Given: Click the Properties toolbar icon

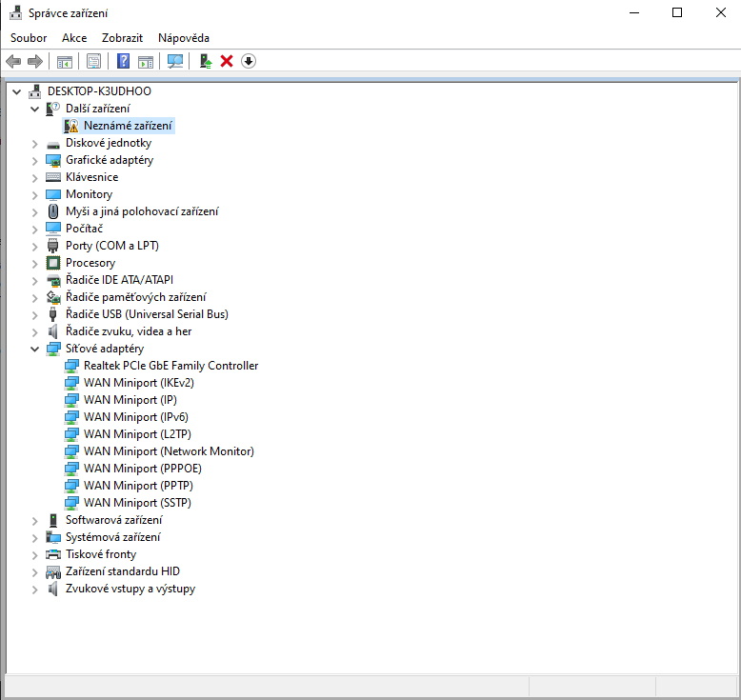Looking at the screenshot, I should (93, 61).
